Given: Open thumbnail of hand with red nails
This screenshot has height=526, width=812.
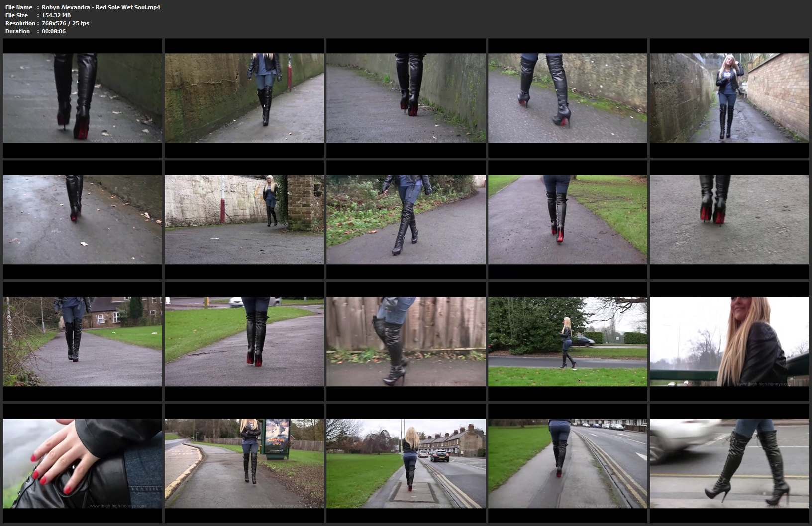Looking at the screenshot, I should pyautogui.click(x=83, y=463).
